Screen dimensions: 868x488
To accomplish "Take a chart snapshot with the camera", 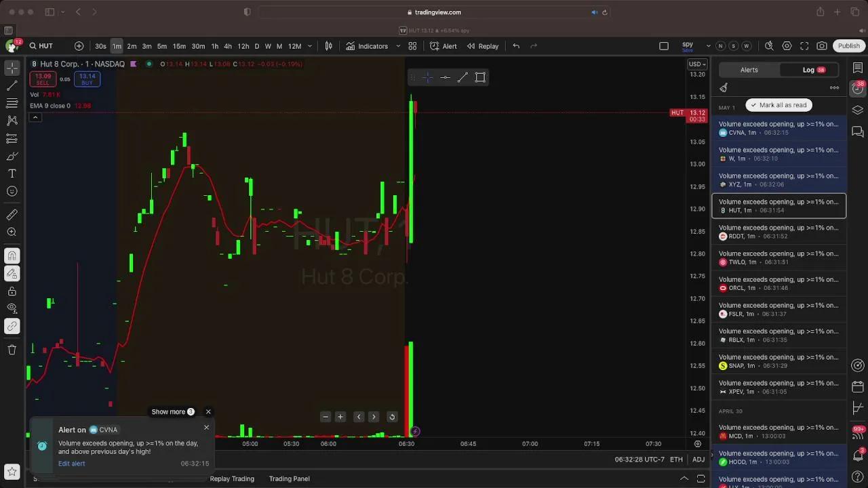I will 822,46.
